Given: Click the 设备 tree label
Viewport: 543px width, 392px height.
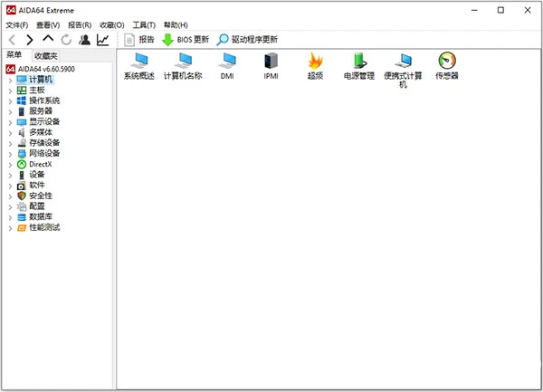Looking at the screenshot, I should 37,175.
